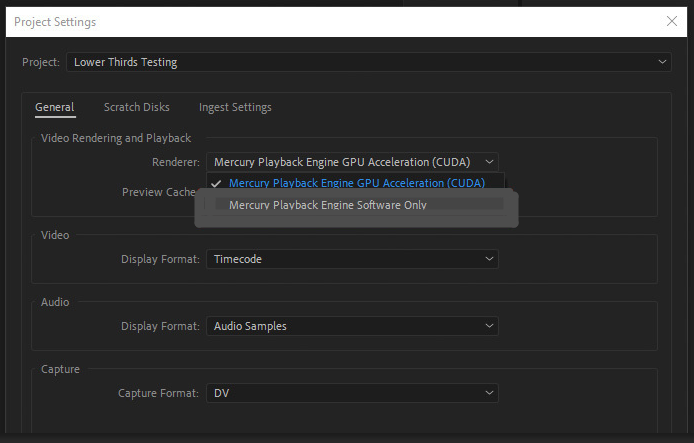This screenshot has width=694, height=443.
Task: Click the Audio section heading
Action: point(55,302)
